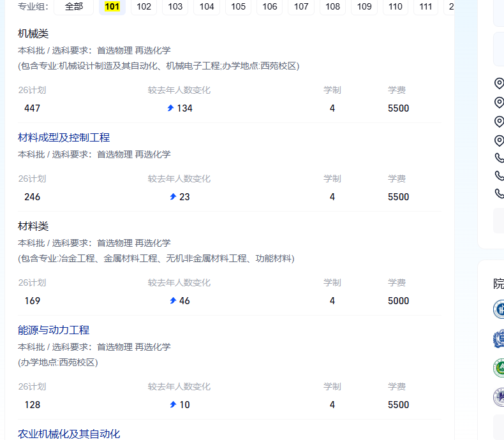Click the up arrow beside 46
The image size is (504, 440).
(x=173, y=300)
